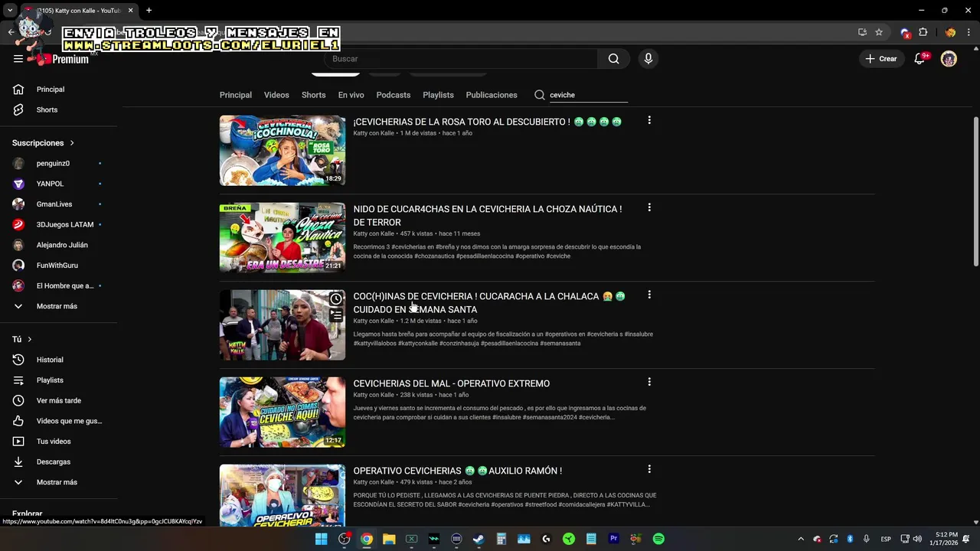Start voice search with microphone icon
This screenshot has width=980, height=551.
pyautogui.click(x=648, y=59)
